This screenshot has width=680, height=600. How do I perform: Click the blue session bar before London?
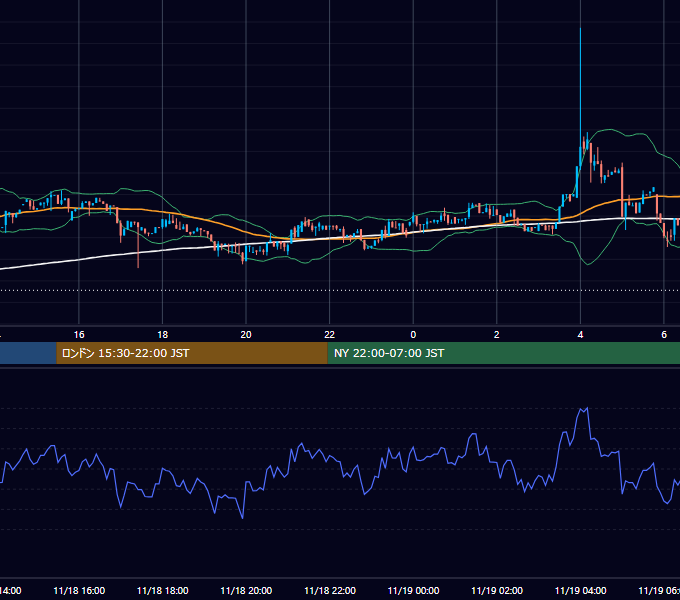[28, 353]
